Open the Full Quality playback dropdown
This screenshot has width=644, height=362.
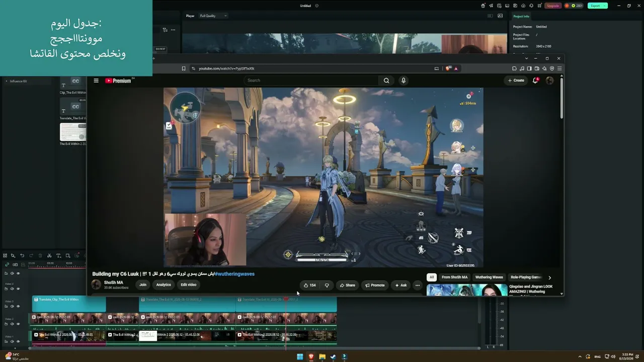[x=213, y=16]
